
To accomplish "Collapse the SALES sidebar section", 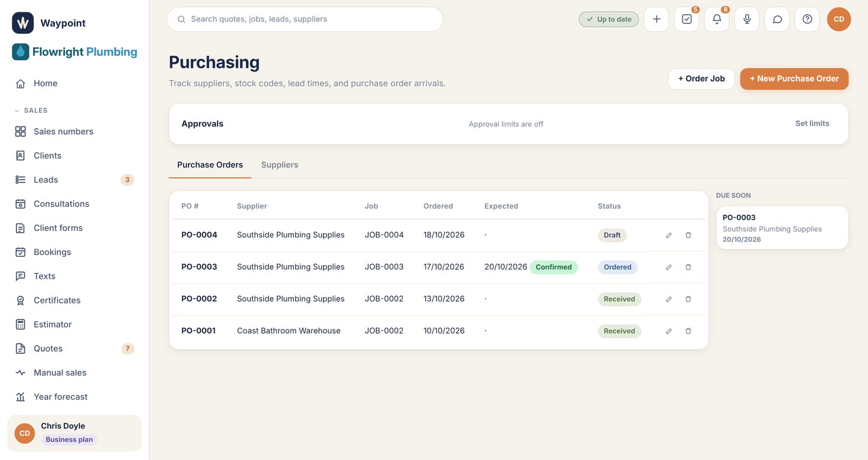I will click(x=31, y=110).
